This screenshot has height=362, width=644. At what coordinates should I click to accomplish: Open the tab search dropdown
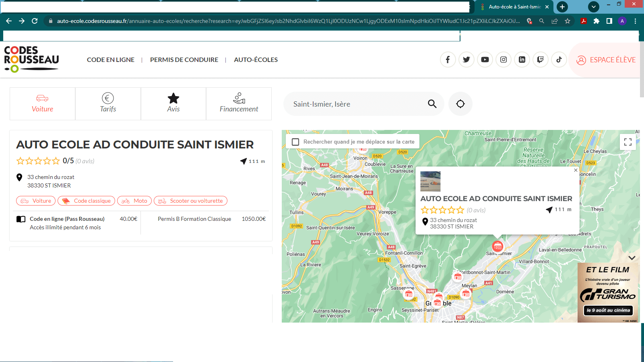click(x=594, y=7)
